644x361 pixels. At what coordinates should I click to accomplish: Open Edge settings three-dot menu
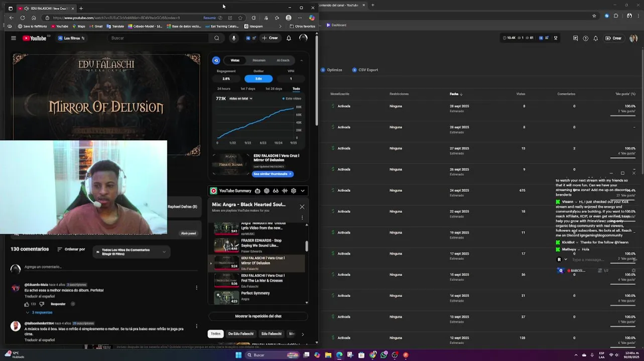(x=300, y=18)
